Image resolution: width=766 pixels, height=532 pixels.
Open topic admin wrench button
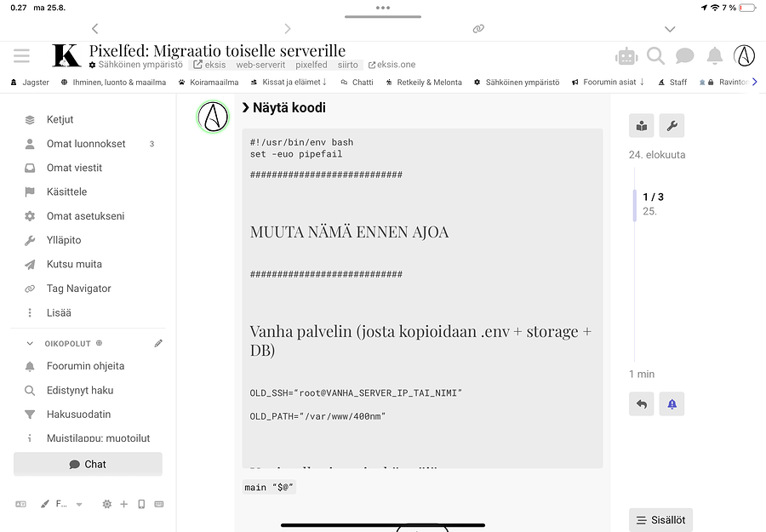672,126
